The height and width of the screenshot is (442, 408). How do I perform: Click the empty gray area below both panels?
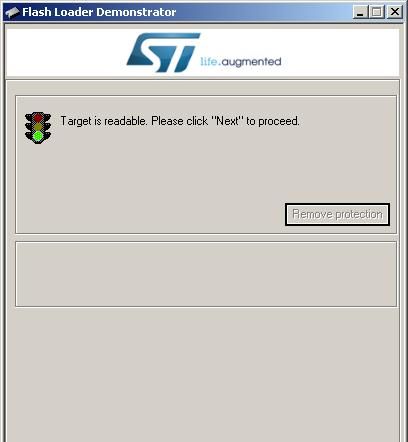coord(203,373)
